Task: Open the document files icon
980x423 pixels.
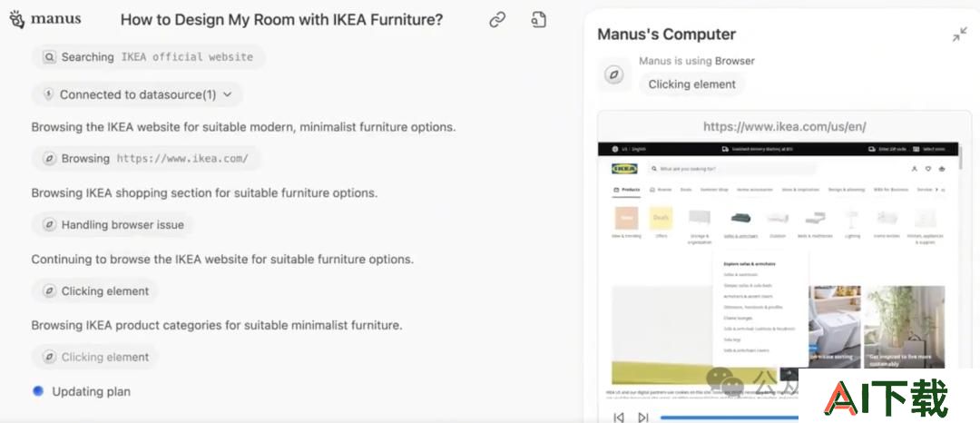Action: pyautogui.click(x=538, y=19)
